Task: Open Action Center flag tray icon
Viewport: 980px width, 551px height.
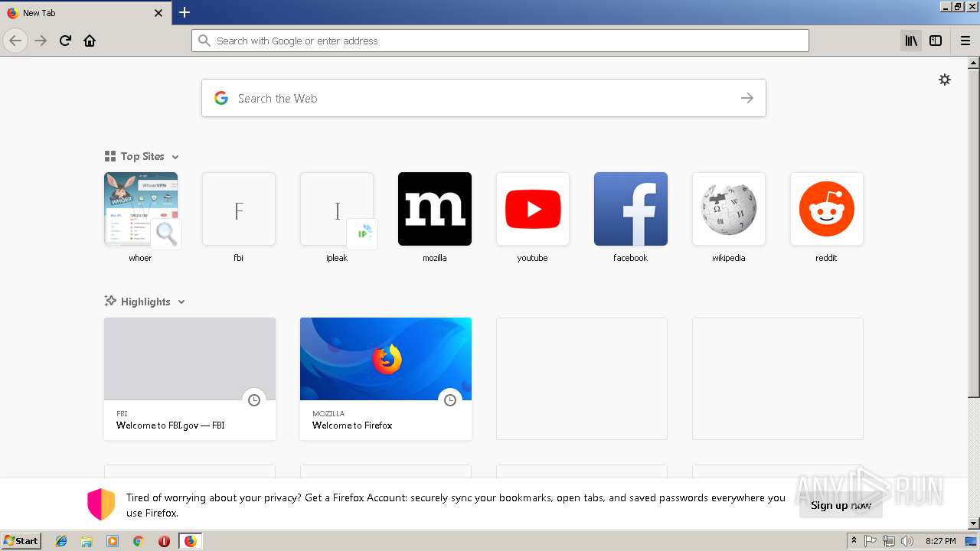Action: [x=871, y=541]
